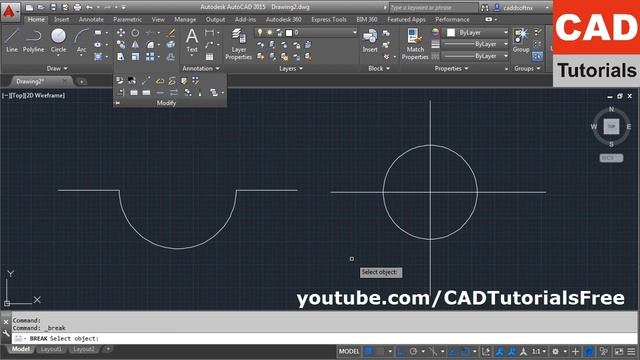Screen dimensions: 640x360
Task: Pick the Explode tool icon
Action: 171,44
